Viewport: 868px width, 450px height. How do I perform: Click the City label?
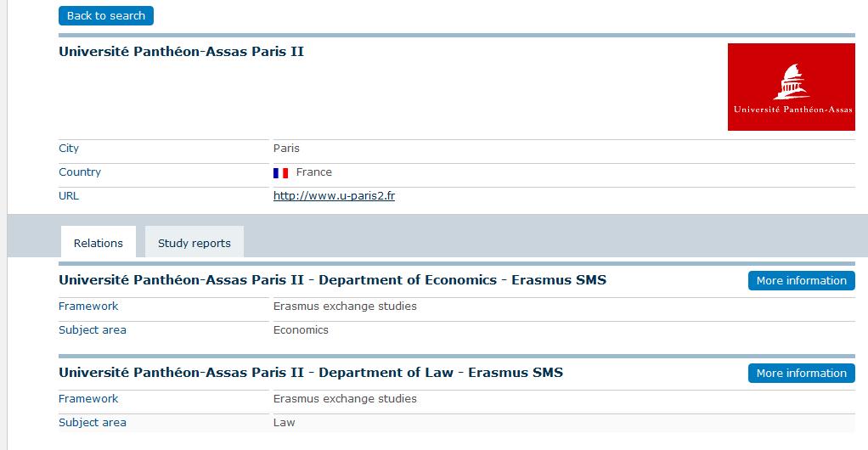[x=69, y=149]
